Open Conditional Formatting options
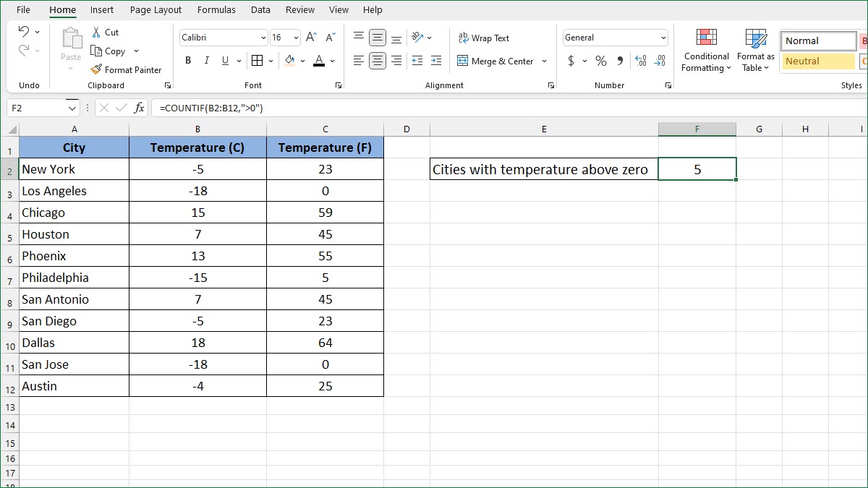Viewport: 868px width, 488px height. pos(705,49)
